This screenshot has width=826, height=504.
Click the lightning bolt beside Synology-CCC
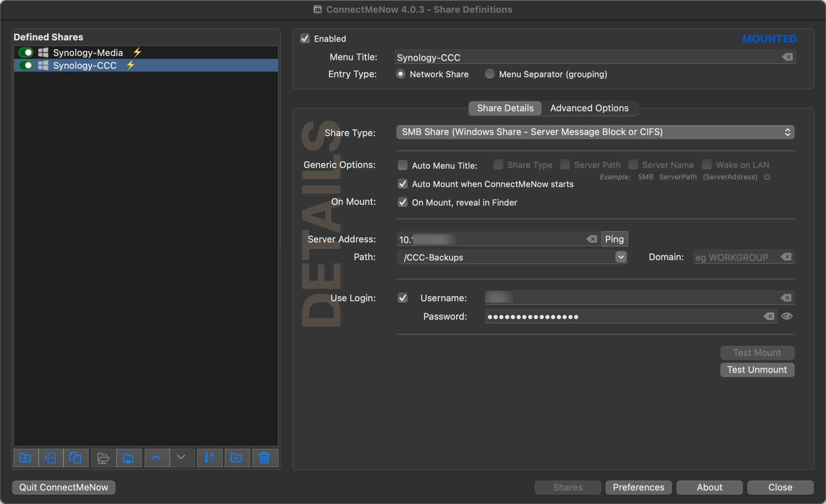tap(130, 65)
